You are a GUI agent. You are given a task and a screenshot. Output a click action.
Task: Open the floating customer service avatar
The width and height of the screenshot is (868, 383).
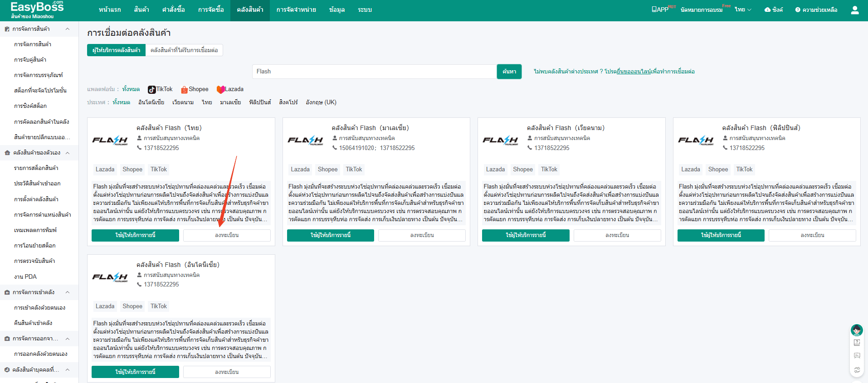tap(857, 330)
